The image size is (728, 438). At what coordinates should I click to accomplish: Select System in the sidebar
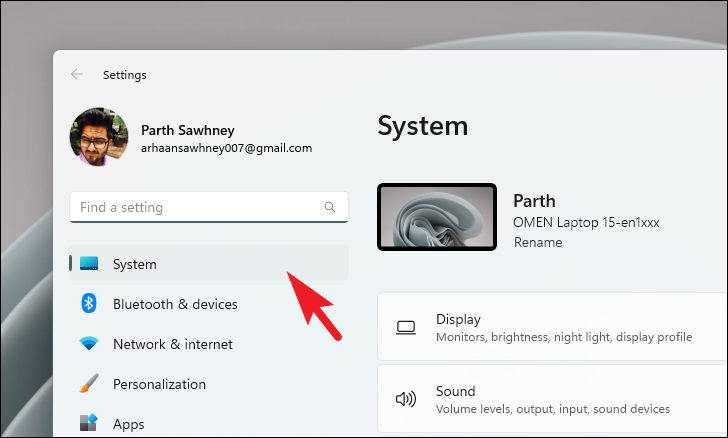[x=209, y=263]
